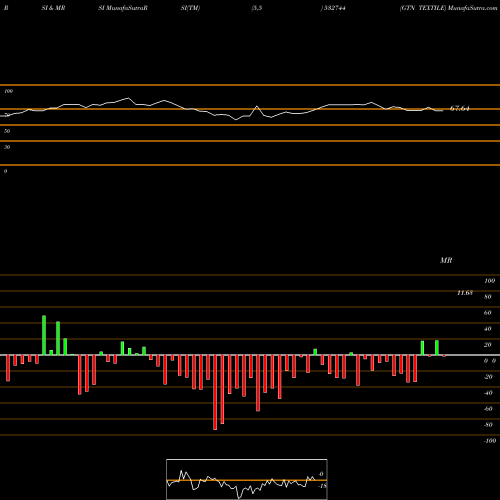Viewport: 500px width, 500px height.
Task: Click the 'SI & MR' header text
Action: (x=53, y=8)
